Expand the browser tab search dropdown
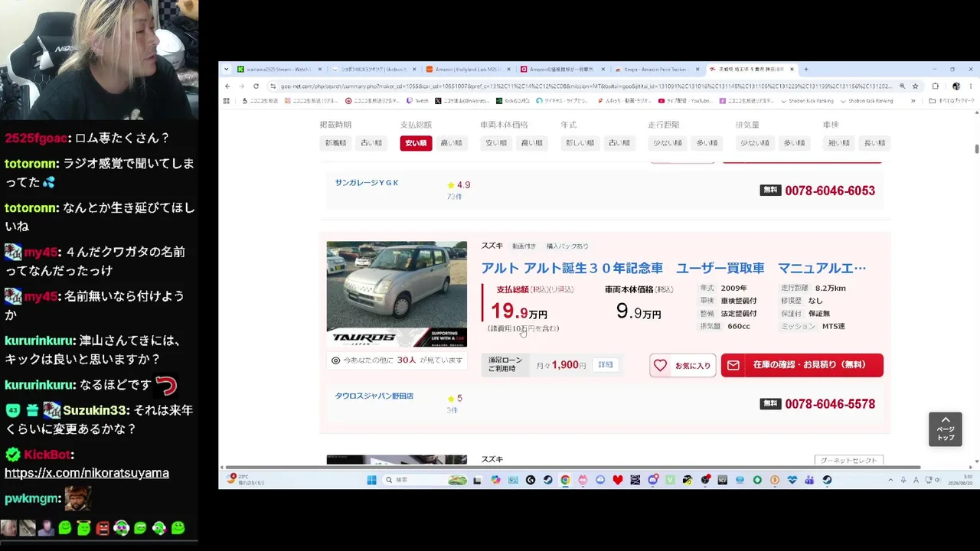Image resolution: width=980 pixels, height=551 pixels. (x=226, y=70)
